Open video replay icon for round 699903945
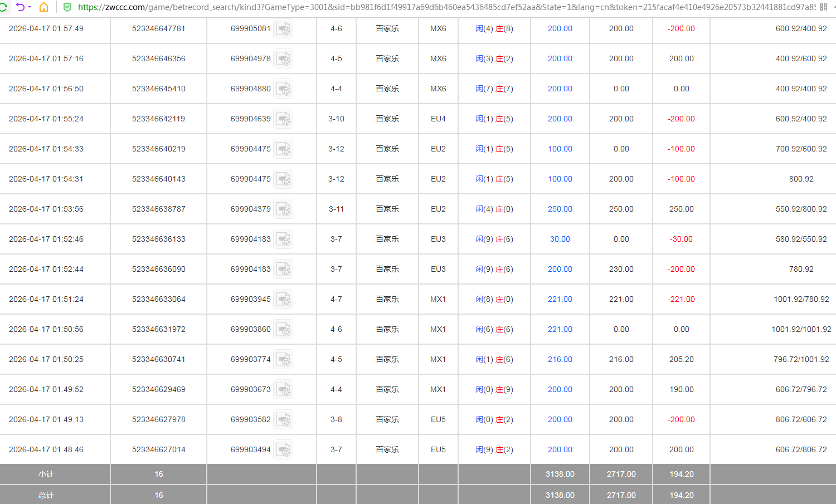Screen dimensions: 836x504 coord(284,300)
